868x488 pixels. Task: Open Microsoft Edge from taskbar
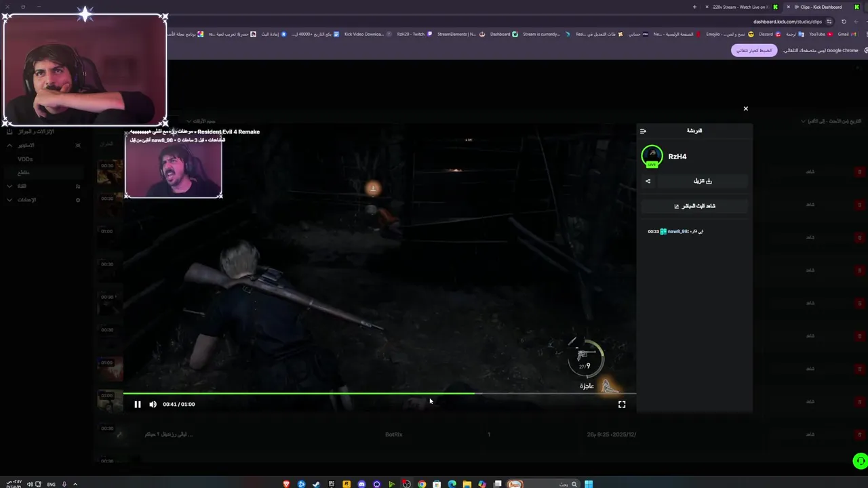point(452,484)
